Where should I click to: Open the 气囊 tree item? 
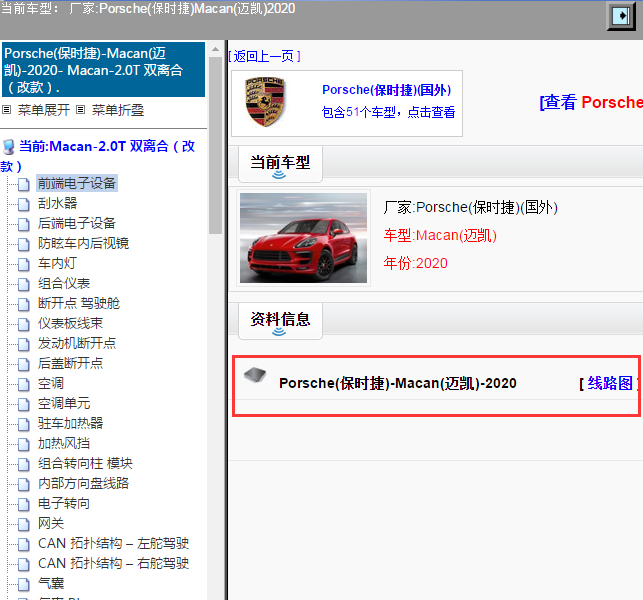[x=51, y=583]
